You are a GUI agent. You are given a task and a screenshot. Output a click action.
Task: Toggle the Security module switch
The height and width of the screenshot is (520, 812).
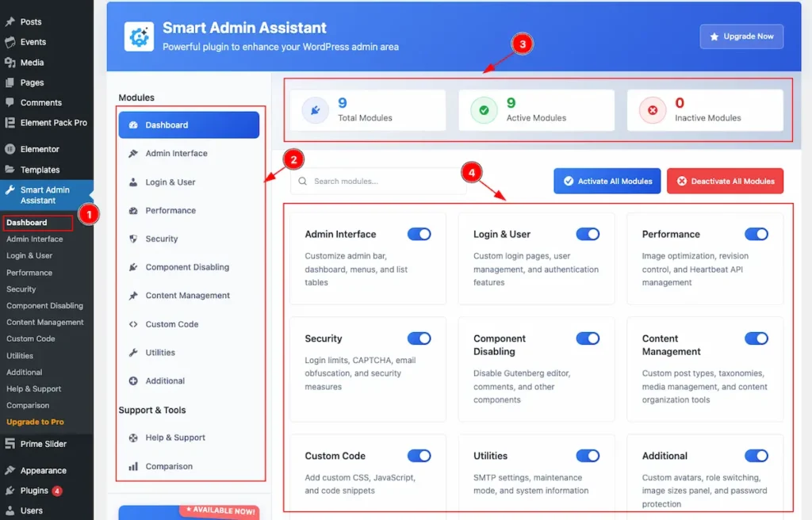[419, 338]
